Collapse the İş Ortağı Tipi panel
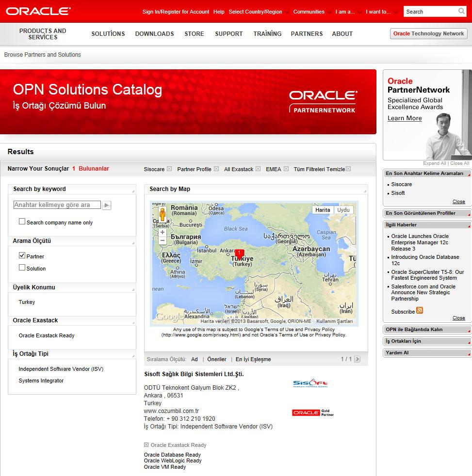 (133, 356)
